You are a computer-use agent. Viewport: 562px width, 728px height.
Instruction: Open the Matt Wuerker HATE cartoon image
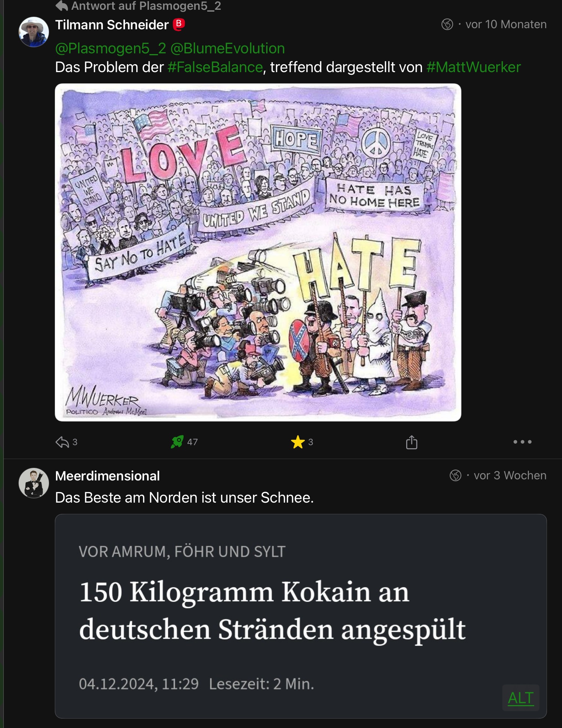coord(258,252)
